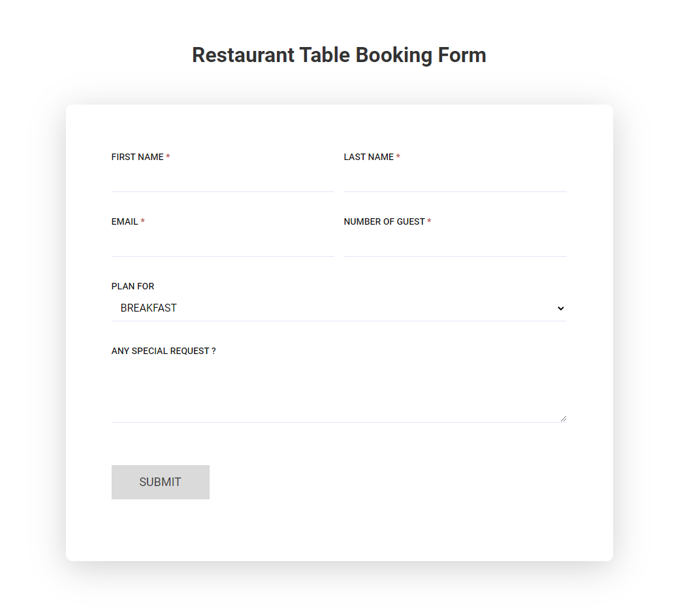The image size is (683, 616).
Task: Click the Number of Guest label
Action: tap(384, 221)
